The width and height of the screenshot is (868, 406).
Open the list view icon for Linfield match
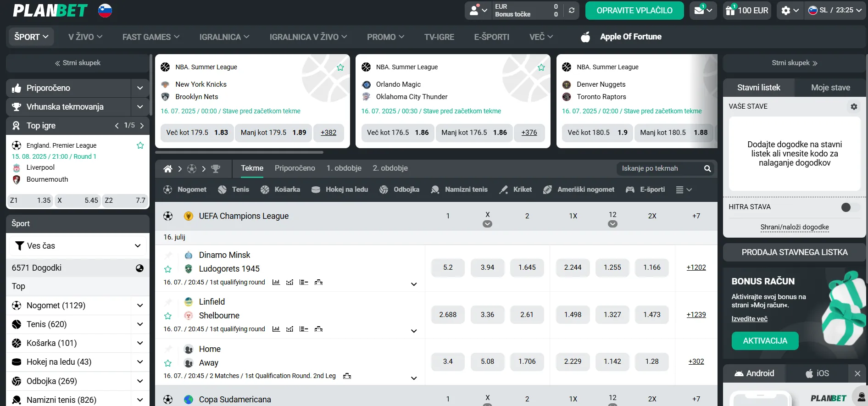(x=304, y=329)
